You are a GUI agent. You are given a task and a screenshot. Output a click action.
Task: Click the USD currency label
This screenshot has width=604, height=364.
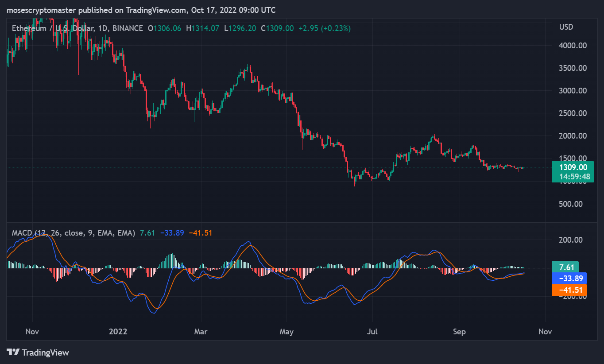(566, 27)
